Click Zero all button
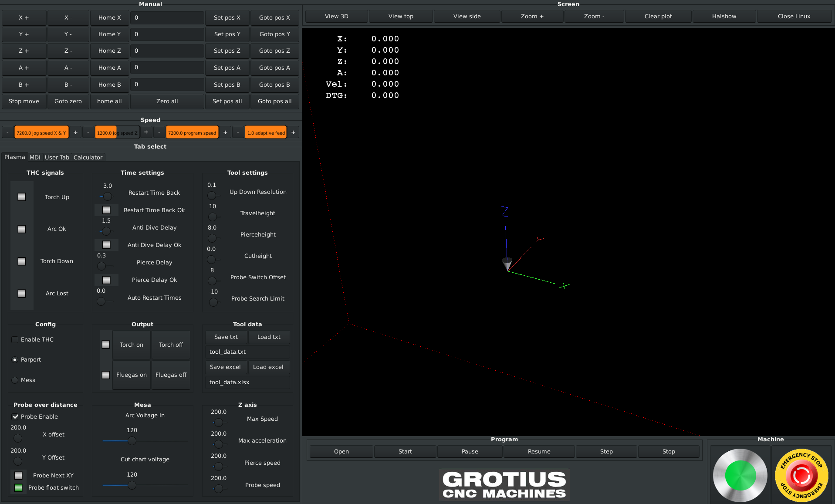The height and width of the screenshot is (504, 835). 167,101
